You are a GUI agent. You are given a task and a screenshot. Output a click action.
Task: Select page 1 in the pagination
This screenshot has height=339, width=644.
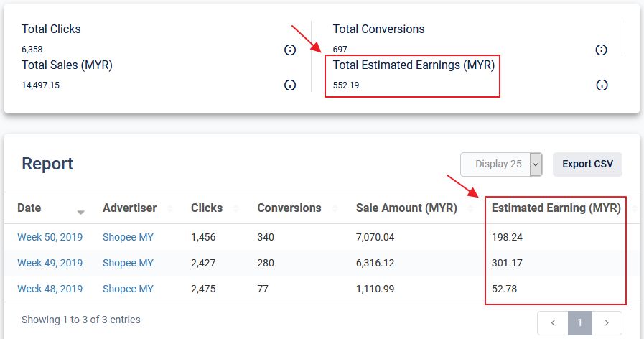point(579,323)
